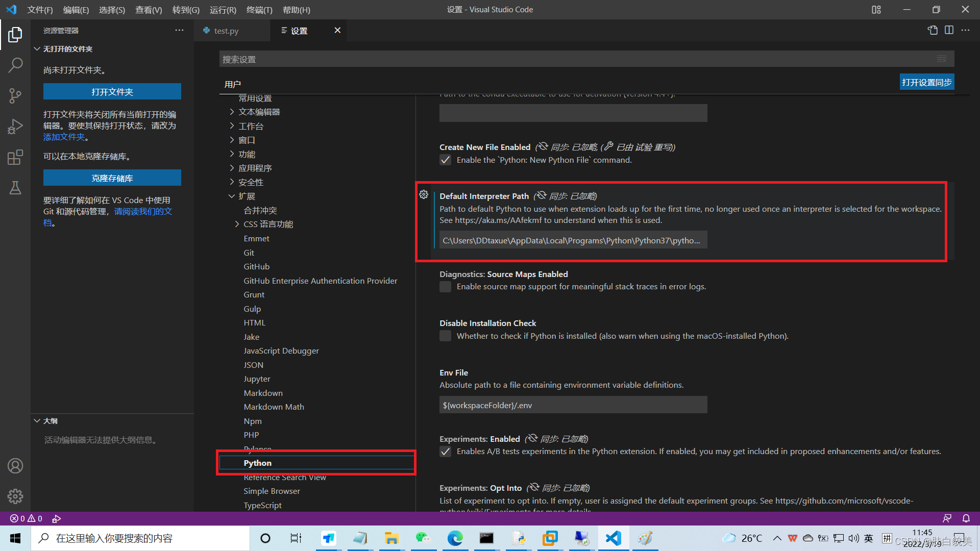Click the gear icon beside Default Interpreter Path
980x551 pixels.
point(424,194)
